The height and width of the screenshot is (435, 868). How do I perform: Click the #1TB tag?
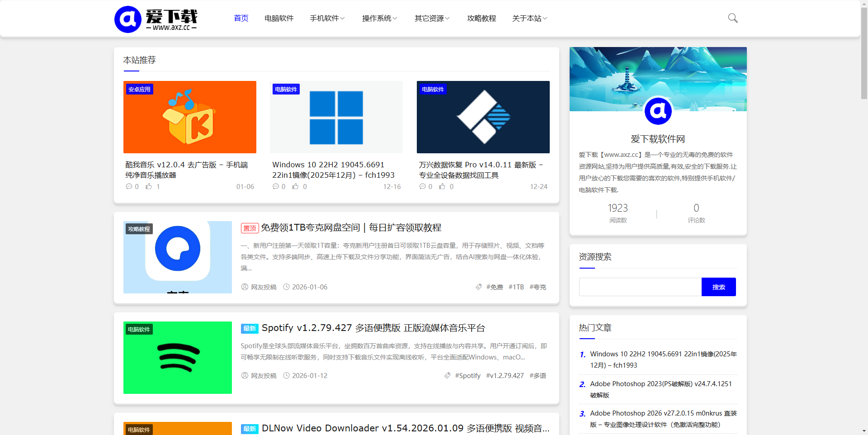coord(516,287)
